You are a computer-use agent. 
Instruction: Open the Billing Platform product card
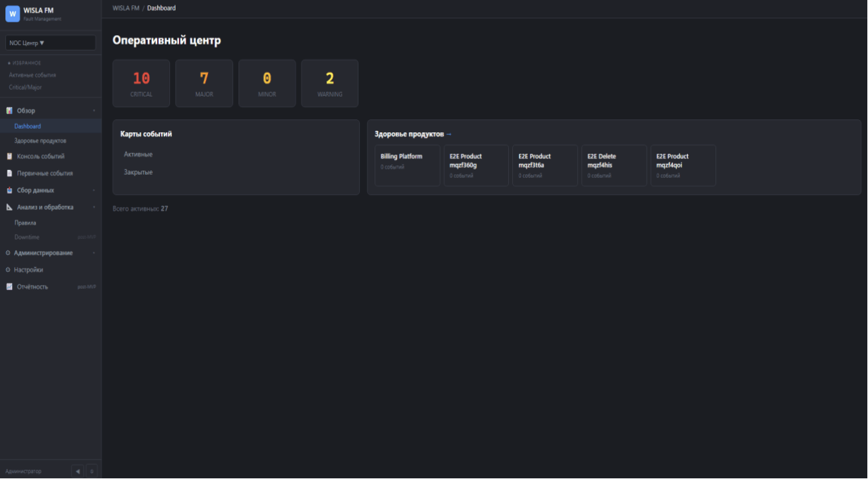click(x=407, y=165)
